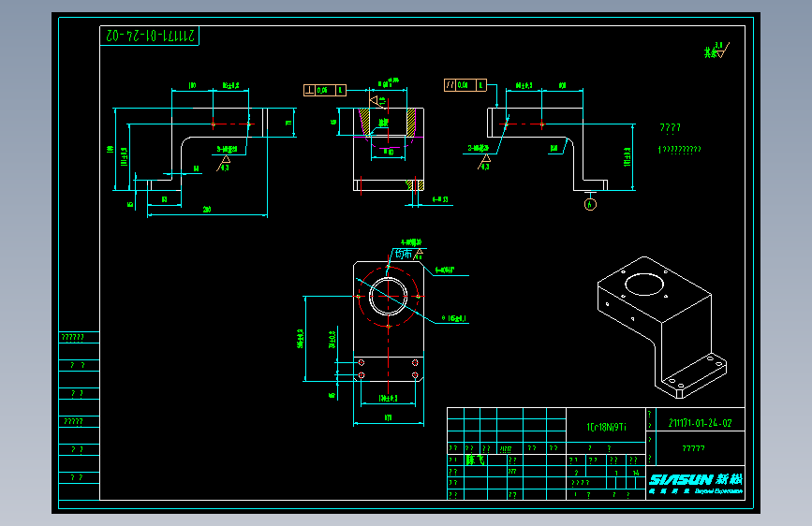Click the 170 width dimension below the plan view

coord(389,417)
